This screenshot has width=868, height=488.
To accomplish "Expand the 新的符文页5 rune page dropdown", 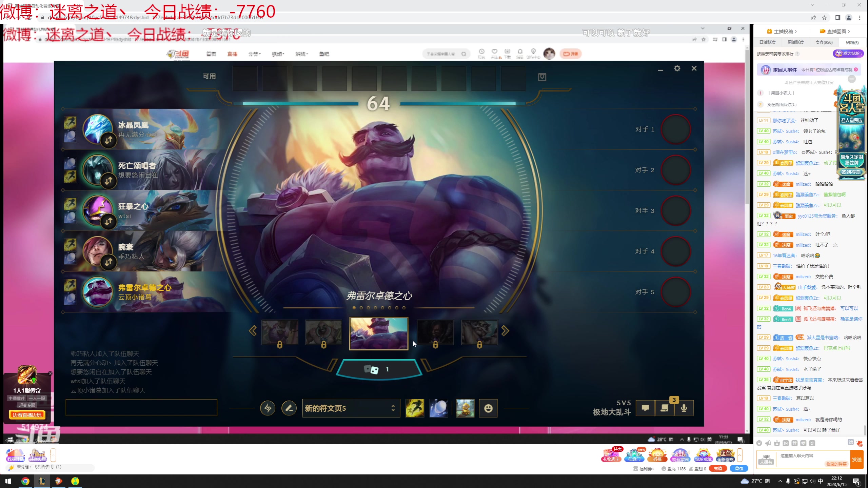I will pyautogui.click(x=351, y=408).
